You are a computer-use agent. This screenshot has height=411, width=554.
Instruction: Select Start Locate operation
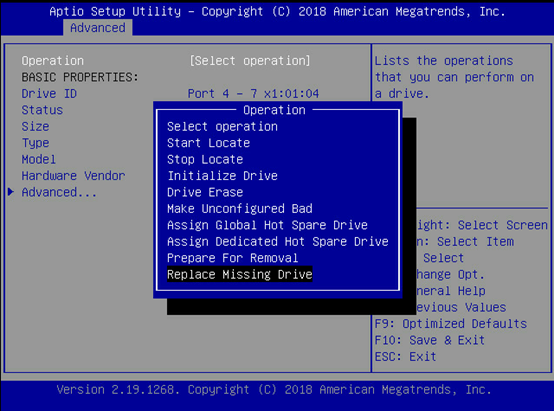click(x=208, y=143)
